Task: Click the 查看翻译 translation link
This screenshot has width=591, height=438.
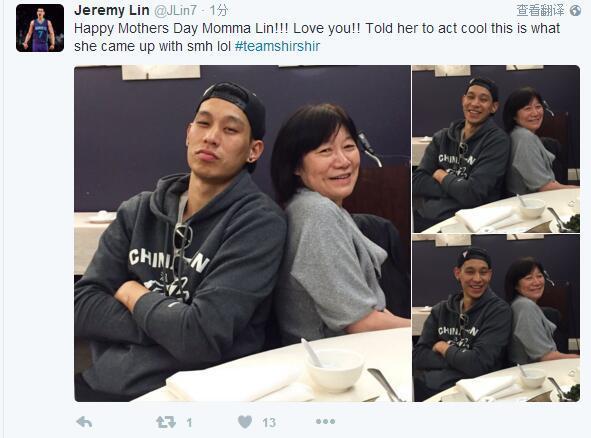Action: pyautogui.click(x=540, y=11)
